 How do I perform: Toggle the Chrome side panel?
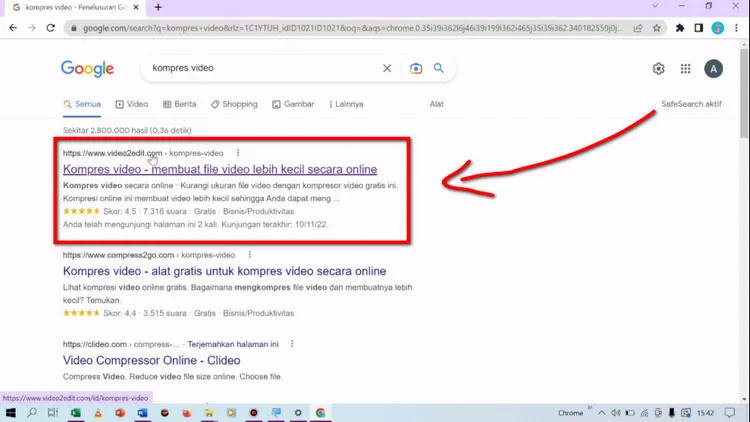(x=699, y=28)
